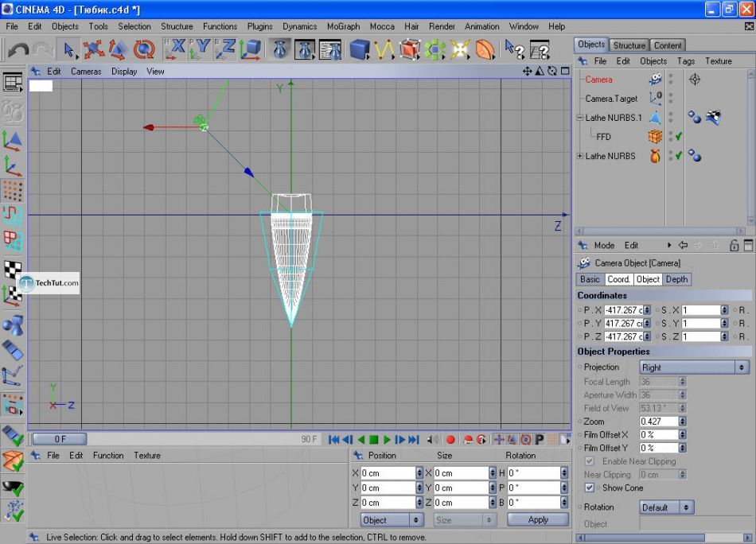
Task: Click the context help cursor icon
Action: tap(514, 49)
